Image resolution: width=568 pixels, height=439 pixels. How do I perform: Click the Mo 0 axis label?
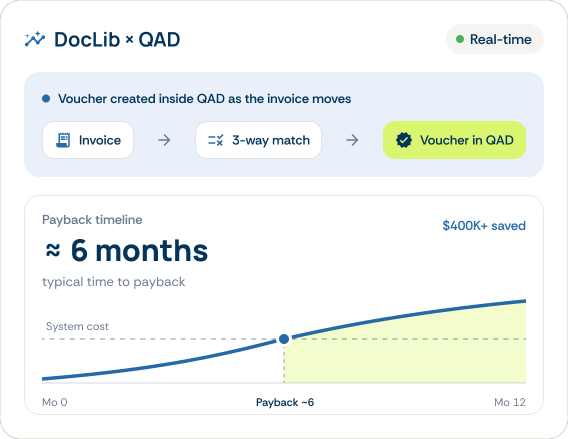pos(55,402)
